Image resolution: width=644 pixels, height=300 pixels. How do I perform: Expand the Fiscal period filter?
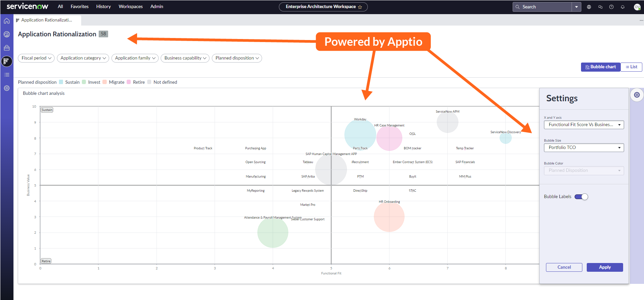pyautogui.click(x=36, y=58)
